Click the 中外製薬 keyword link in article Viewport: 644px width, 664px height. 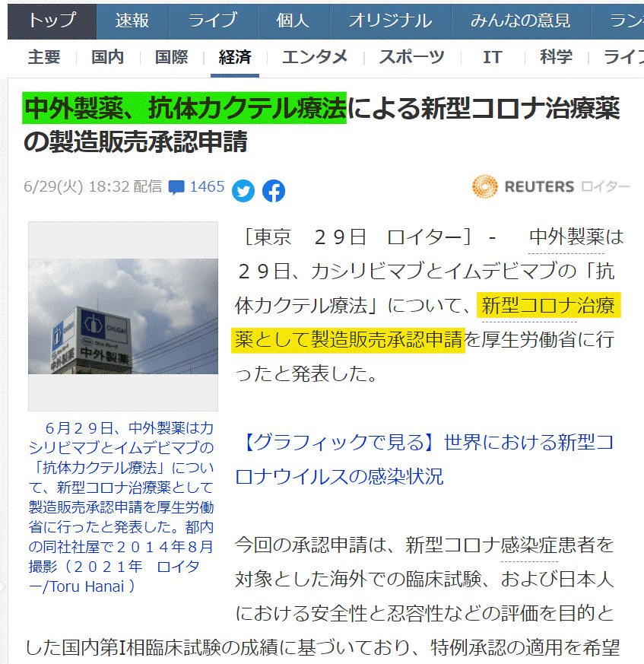(566, 237)
